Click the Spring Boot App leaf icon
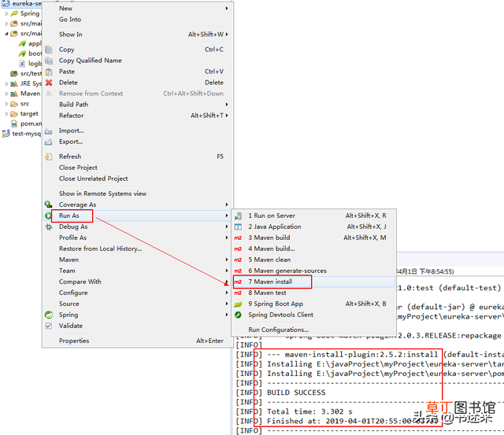Image resolution: width=504 pixels, height=435 pixels. (x=238, y=304)
